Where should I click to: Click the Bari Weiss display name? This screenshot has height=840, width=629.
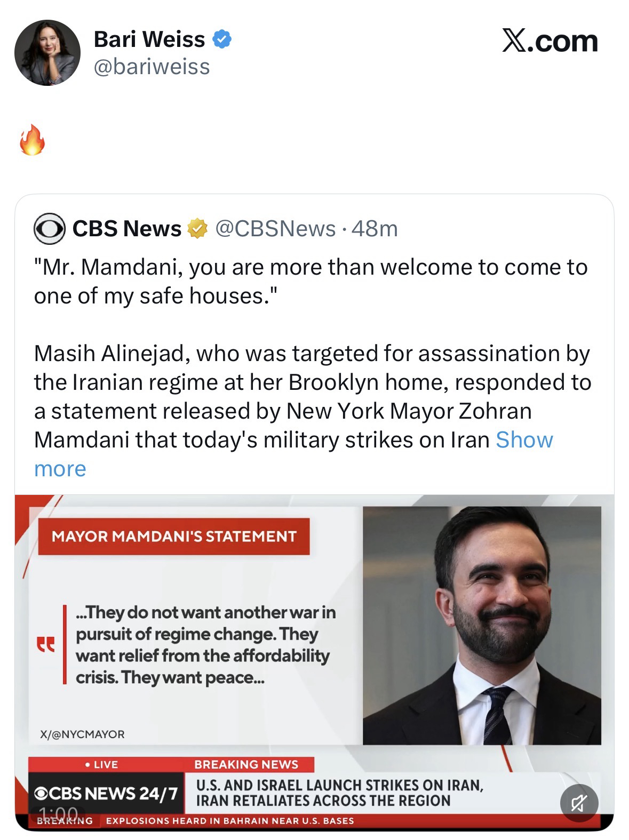click(x=149, y=39)
